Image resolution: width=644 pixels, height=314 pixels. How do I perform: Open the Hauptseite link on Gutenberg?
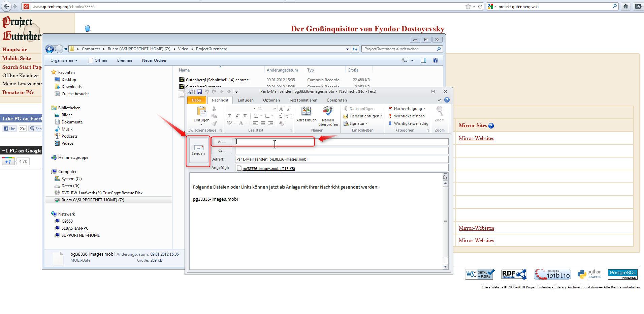[x=15, y=50]
